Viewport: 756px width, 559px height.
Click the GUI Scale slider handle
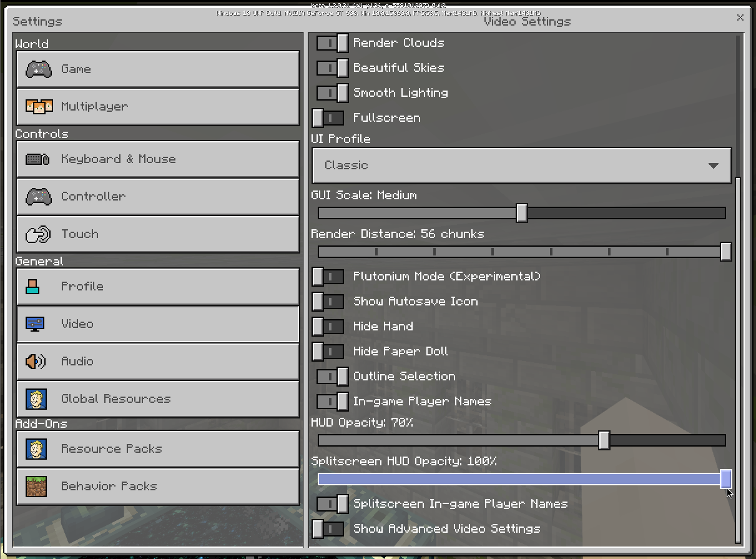[522, 213]
